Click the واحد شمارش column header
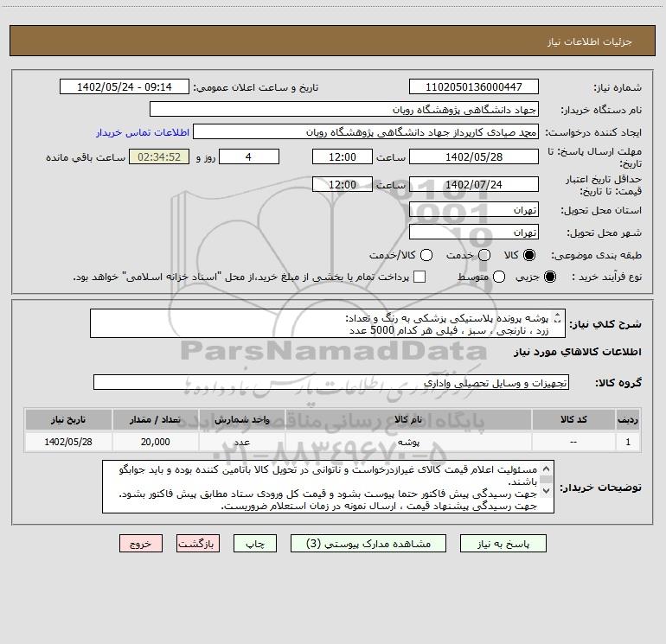Viewport: 666px width, 644px height. click(241, 419)
